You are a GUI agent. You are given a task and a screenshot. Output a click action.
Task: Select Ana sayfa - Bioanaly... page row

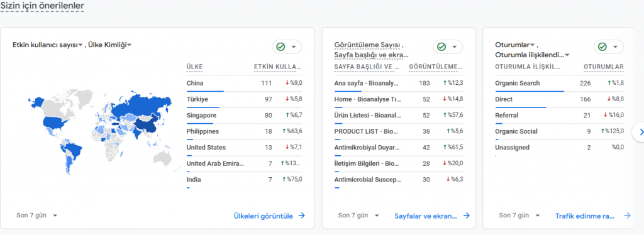(399, 83)
